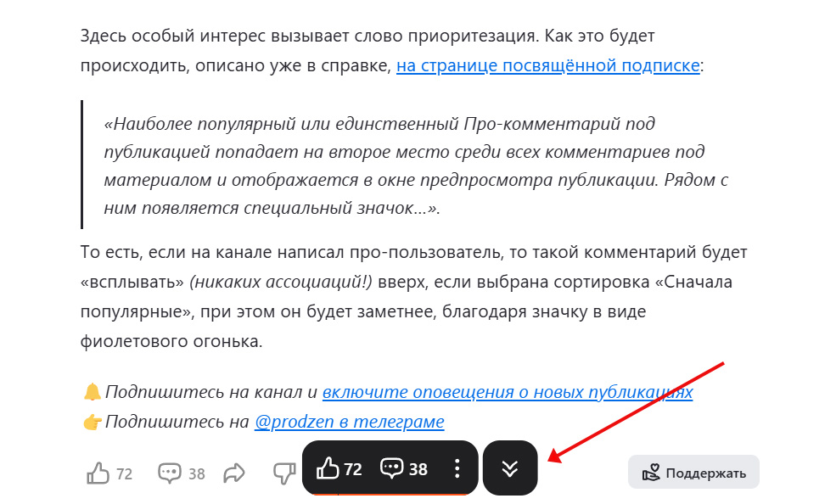Click white comment bubble in floating bar
Image resolution: width=836 pixels, height=504 pixels.
[392, 468]
